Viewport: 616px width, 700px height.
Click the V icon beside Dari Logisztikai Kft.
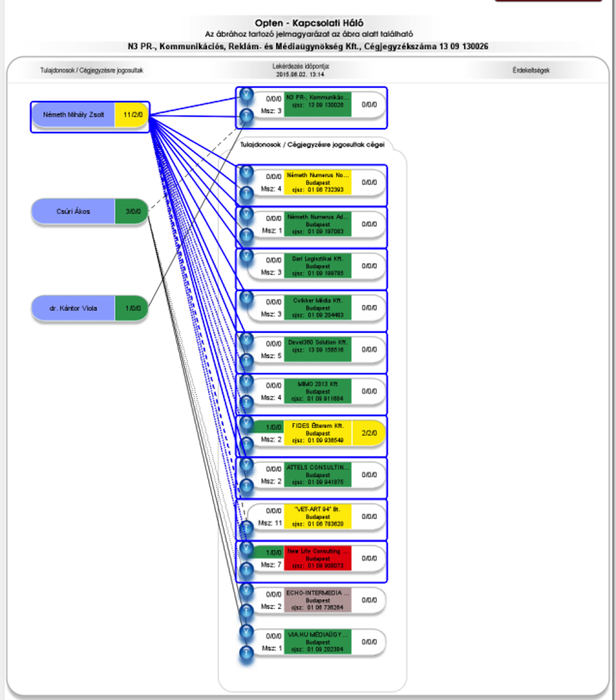tap(247, 255)
